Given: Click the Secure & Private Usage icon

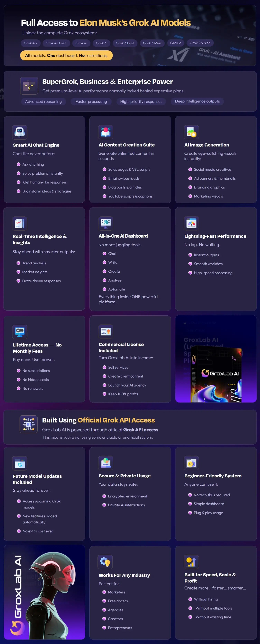Looking at the screenshot, I should 106,463.
